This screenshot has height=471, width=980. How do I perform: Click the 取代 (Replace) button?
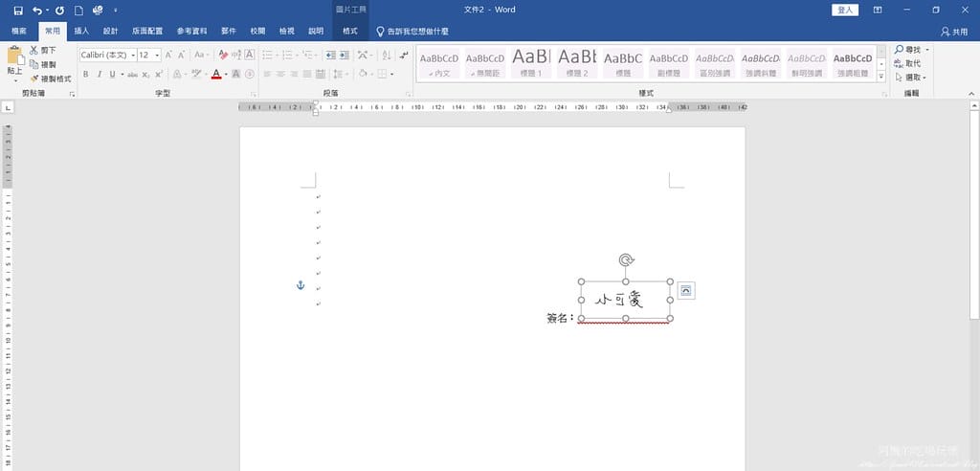907,63
